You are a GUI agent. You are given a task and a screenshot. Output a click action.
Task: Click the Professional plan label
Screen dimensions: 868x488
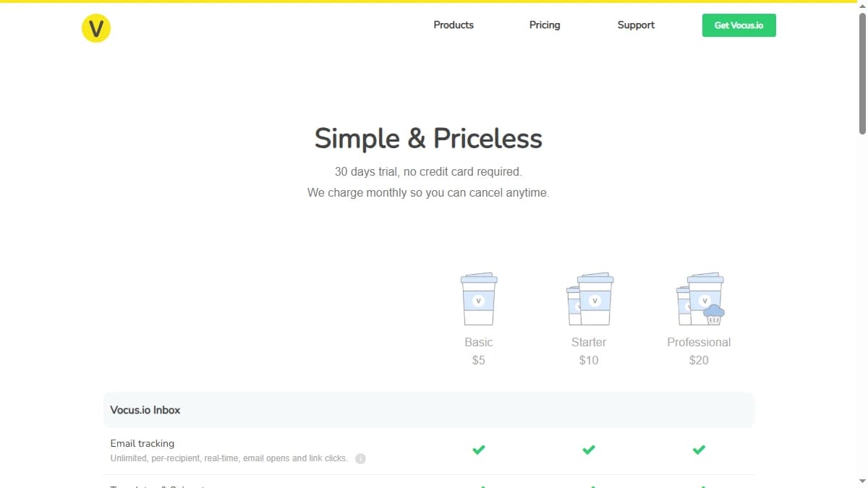(x=699, y=342)
